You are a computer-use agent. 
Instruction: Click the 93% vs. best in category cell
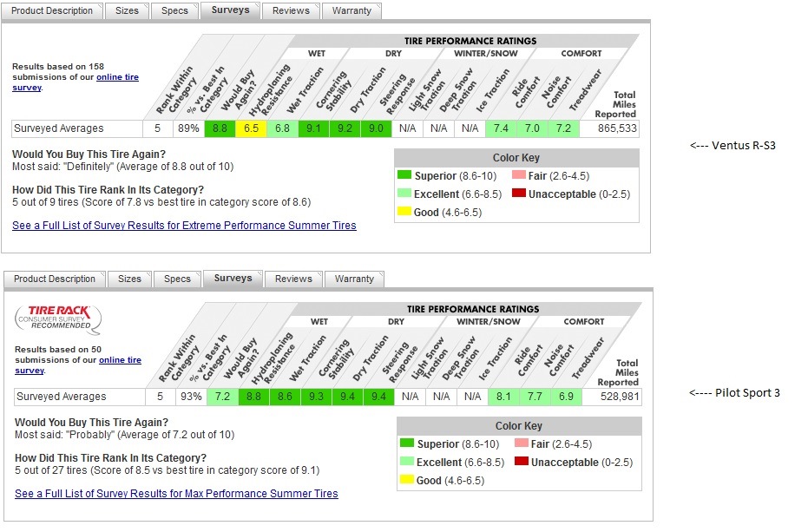(x=191, y=397)
